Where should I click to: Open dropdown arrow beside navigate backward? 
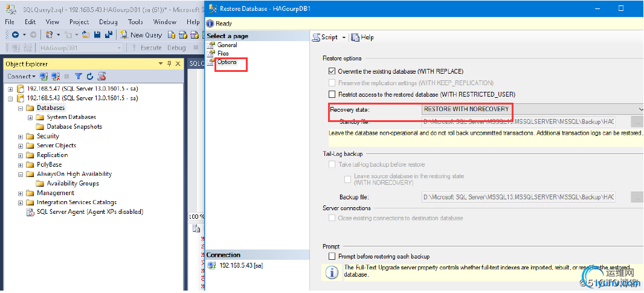(24, 35)
